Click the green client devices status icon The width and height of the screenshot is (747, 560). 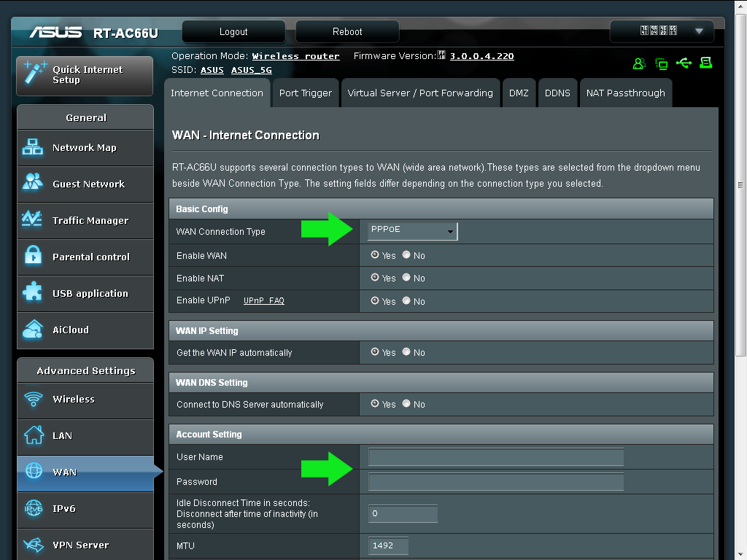[x=661, y=63]
